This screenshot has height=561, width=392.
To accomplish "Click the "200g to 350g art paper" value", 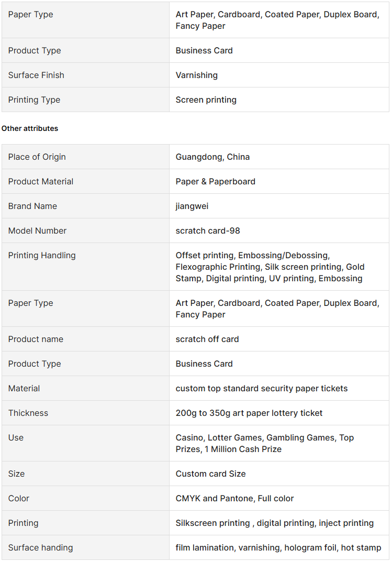I will (x=249, y=413).
